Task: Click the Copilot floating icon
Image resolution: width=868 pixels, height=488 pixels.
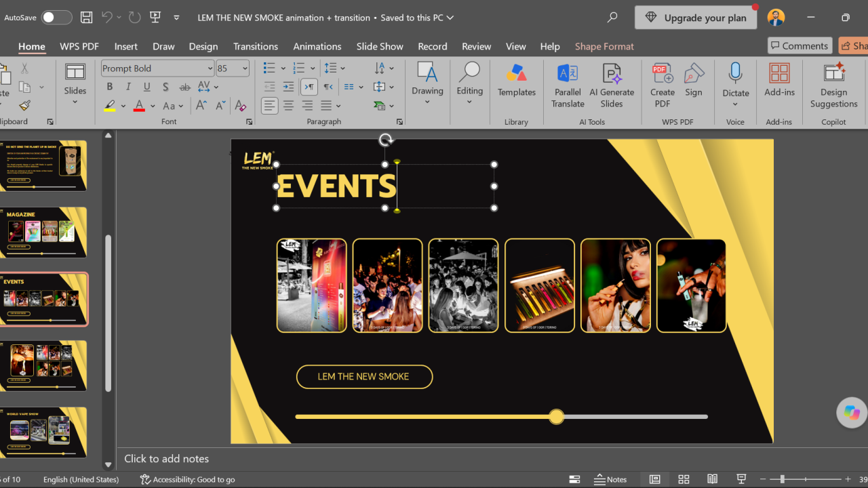Action: pos(852,412)
